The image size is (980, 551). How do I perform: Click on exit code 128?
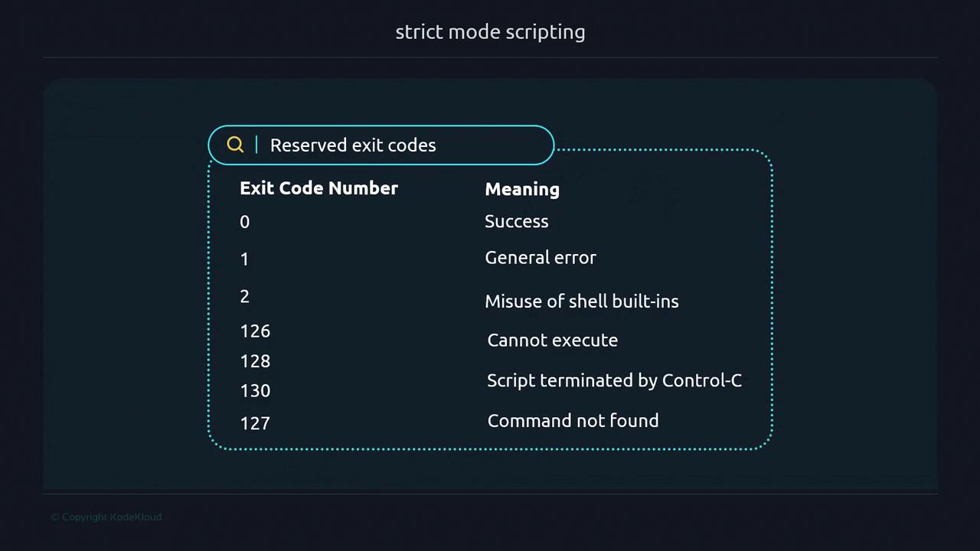click(x=255, y=360)
